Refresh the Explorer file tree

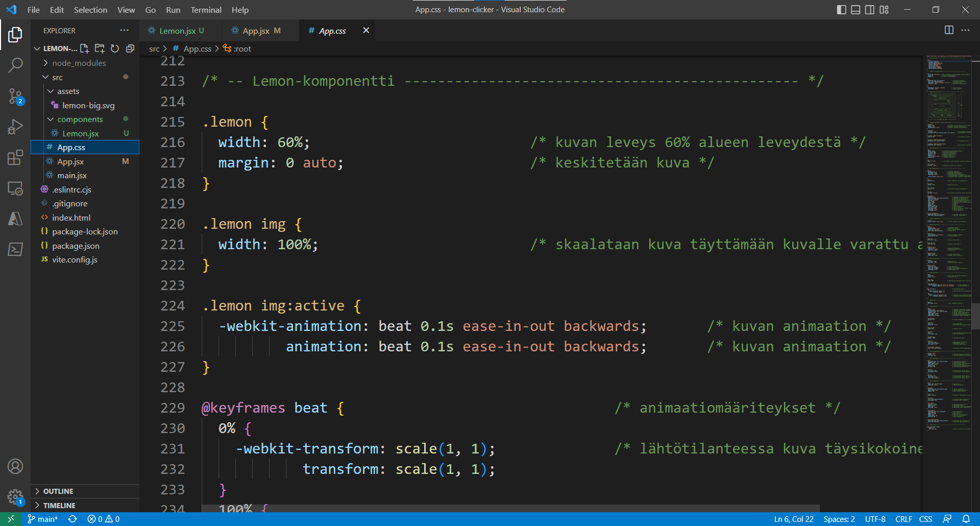(x=115, y=49)
